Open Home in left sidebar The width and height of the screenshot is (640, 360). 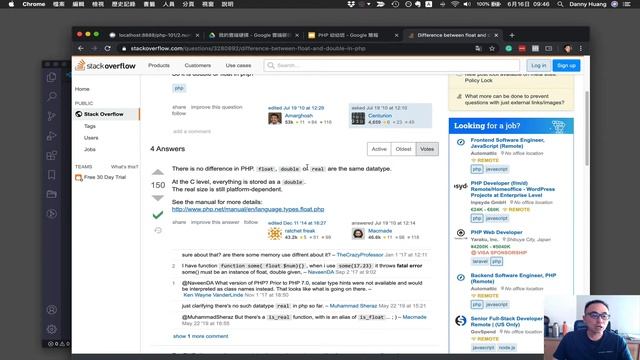[82, 89]
